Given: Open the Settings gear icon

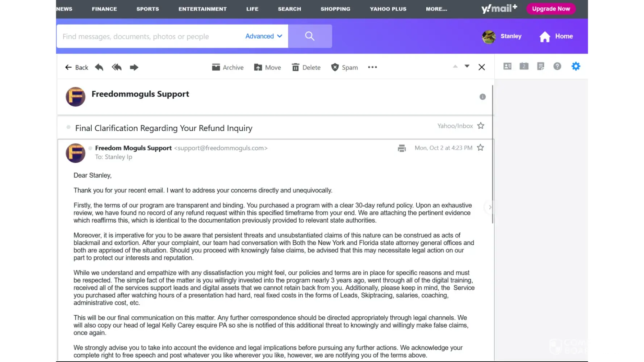Looking at the screenshot, I should [x=576, y=66].
